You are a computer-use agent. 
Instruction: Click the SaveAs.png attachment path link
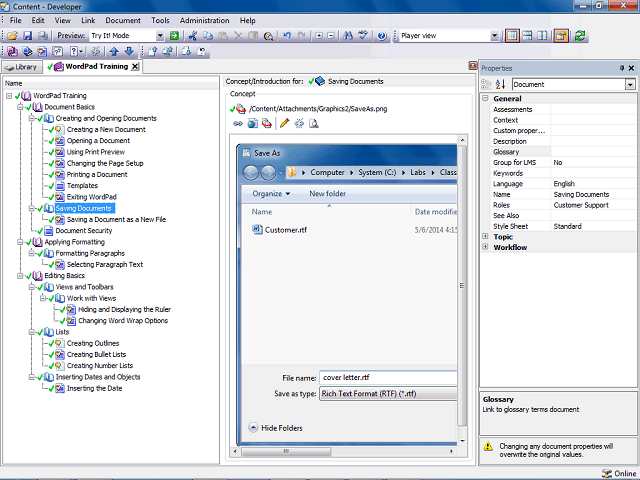pos(318,109)
